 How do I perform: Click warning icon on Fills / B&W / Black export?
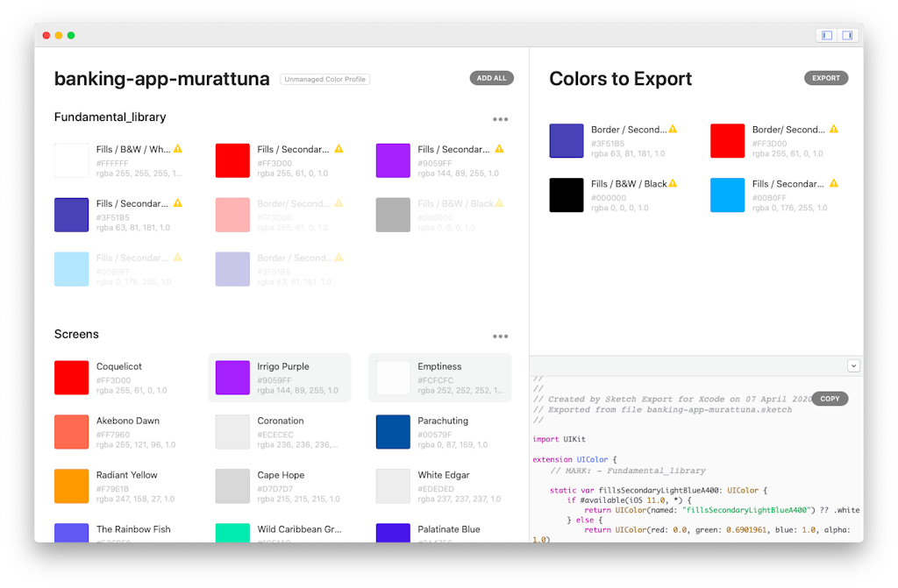tap(672, 184)
